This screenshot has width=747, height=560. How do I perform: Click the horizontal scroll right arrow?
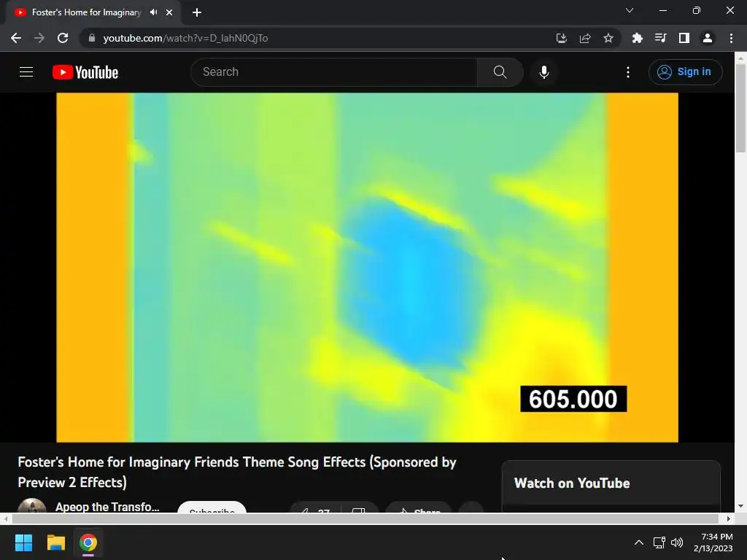point(728,518)
